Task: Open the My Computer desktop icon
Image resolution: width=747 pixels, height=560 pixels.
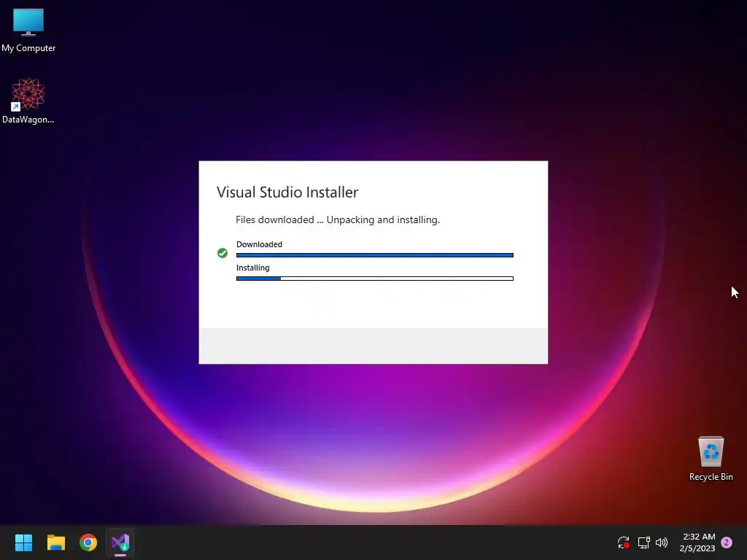Action: pos(28,30)
